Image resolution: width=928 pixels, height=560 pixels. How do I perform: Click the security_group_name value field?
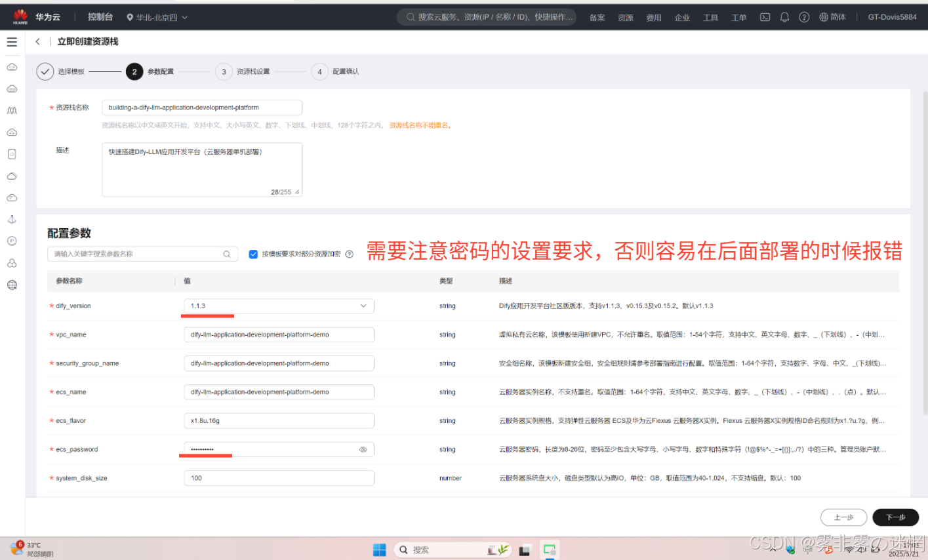(x=279, y=363)
